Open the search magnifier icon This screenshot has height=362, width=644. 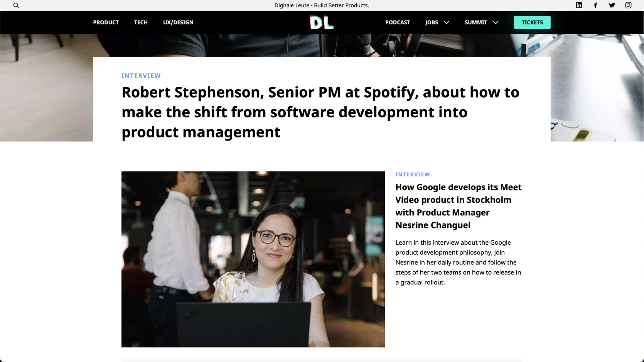[x=16, y=5]
